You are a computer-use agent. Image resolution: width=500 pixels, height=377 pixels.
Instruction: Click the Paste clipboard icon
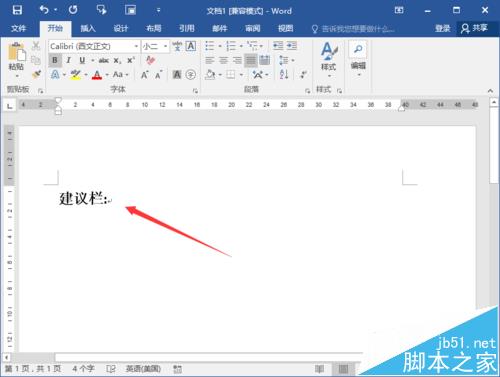pos(16,52)
